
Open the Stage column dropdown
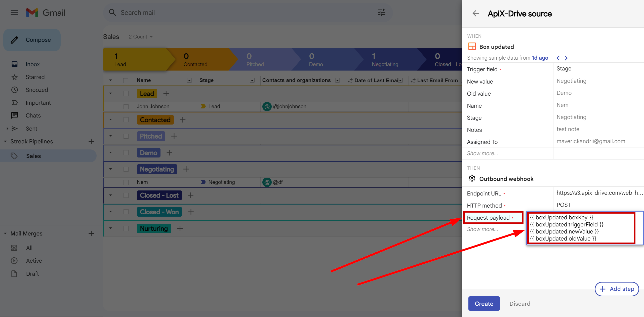(252, 80)
